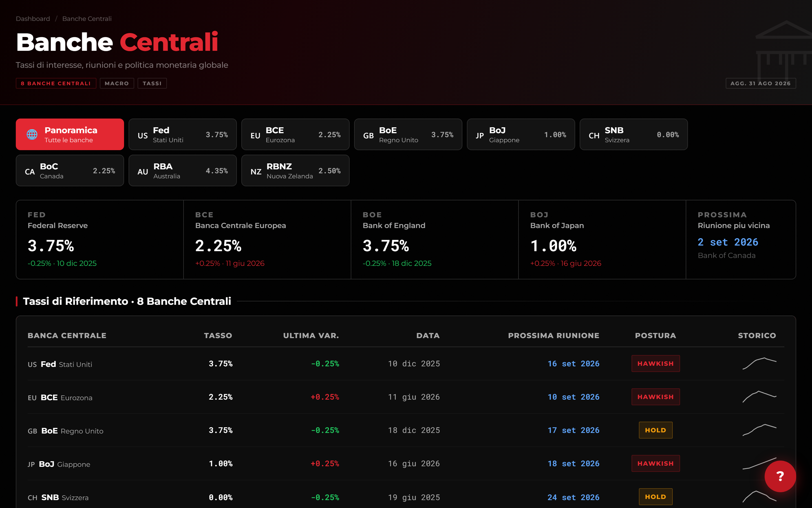Switch to the BCE Eurozona tab
The image size is (812, 508).
pos(295,134)
